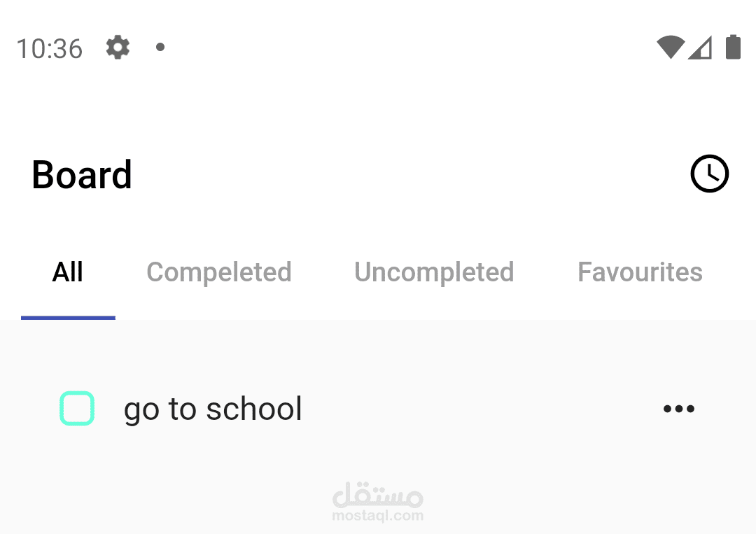Viewport: 756px width, 534px height.
Task: Open the Favourites tab
Action: coord(640,272)
